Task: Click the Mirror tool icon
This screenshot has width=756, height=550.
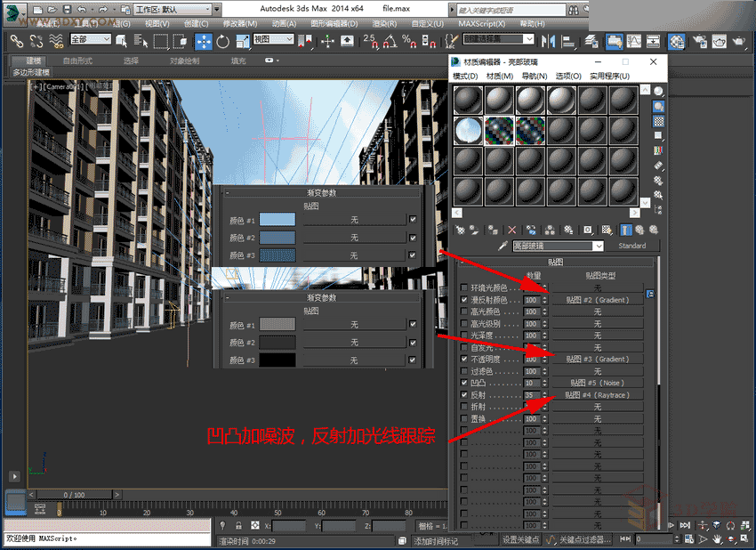Action: (x=548, y=42)
